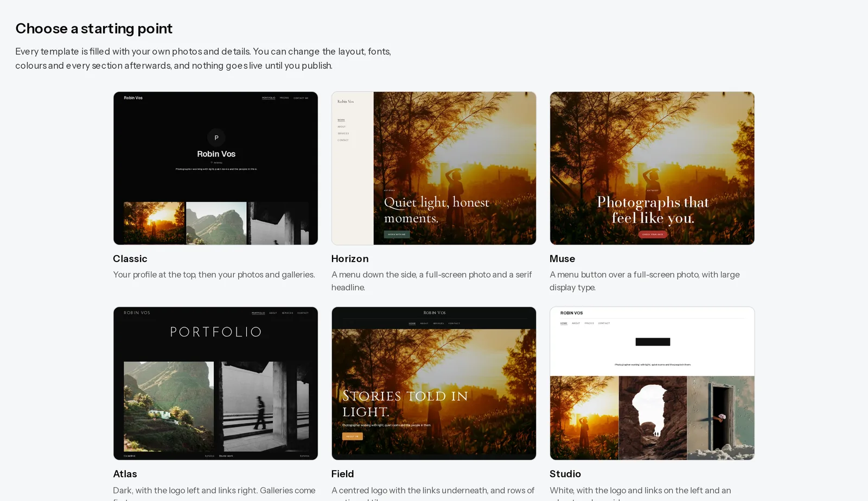Click the Muse template title
The image size is (868, 501).
pyautogui.click(x=562, y=259)
